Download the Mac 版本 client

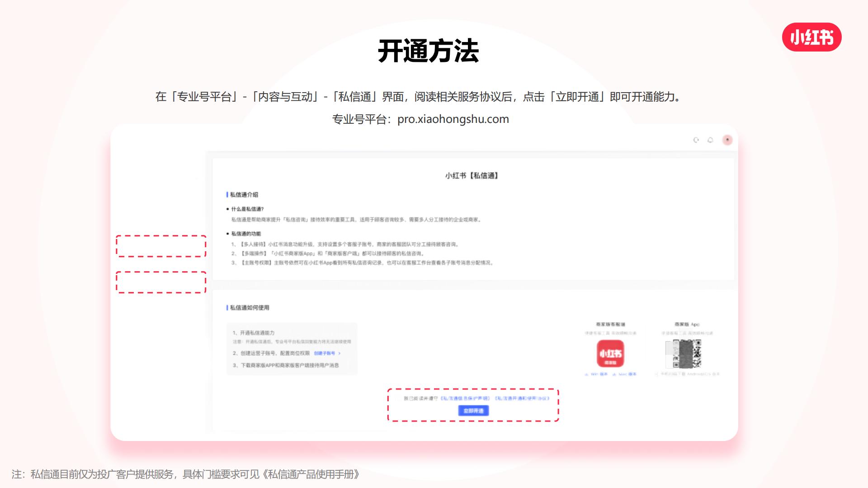(x=624, y=374)
